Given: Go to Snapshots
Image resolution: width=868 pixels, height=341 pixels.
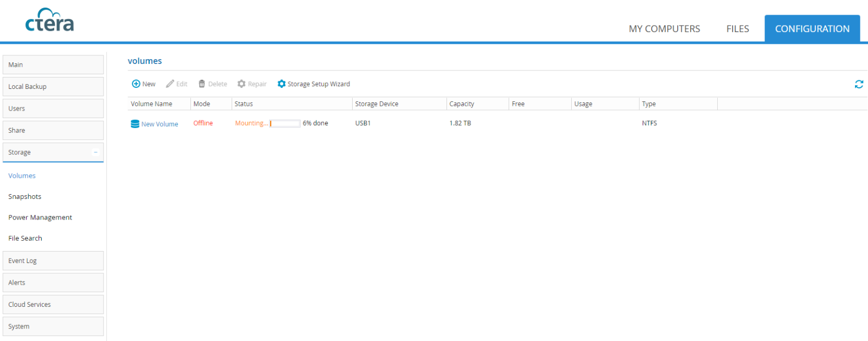Looking at the screenshot, I should tap(25, 197).
